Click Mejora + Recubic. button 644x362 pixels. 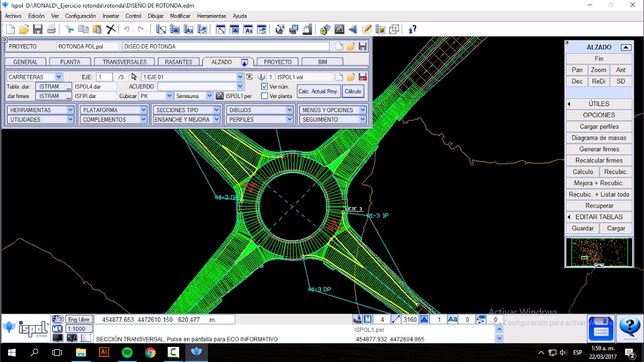pyautogui.click(x=599, y=183)
